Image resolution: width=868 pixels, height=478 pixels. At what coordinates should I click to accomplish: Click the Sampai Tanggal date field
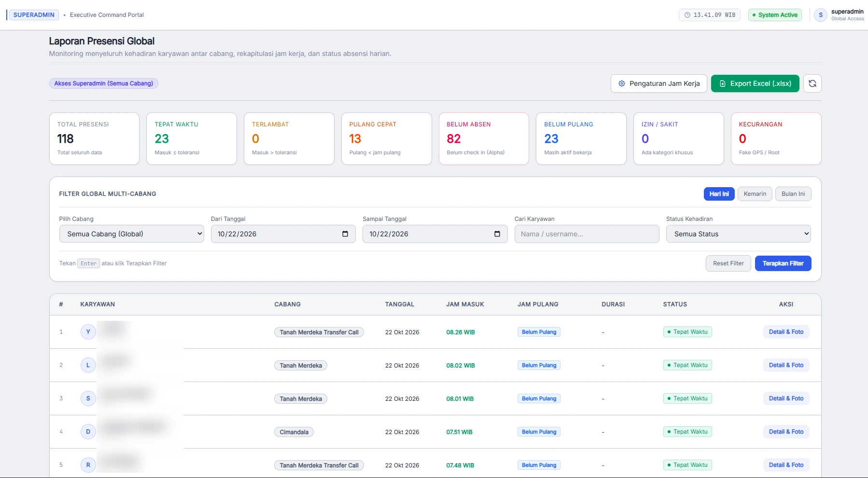tap(435, 234)
